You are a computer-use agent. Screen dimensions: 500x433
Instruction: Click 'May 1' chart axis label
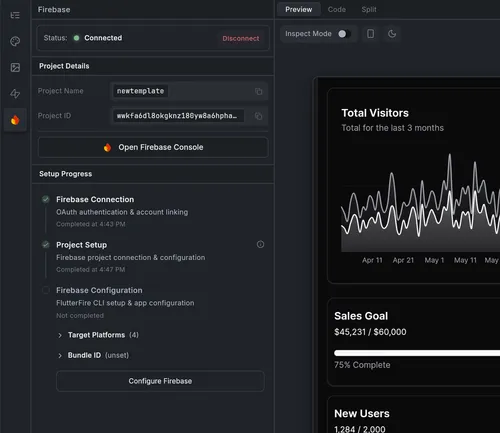[x=434, y=260]
